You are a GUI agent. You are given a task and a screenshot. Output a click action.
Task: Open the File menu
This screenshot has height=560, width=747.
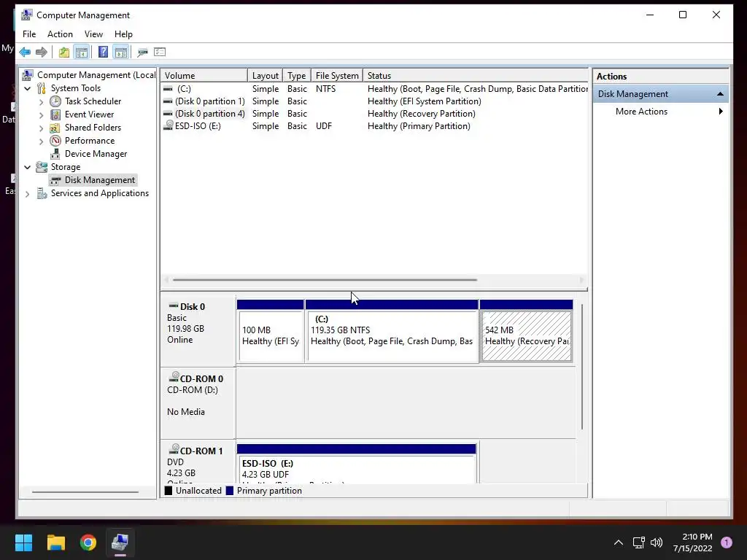tap(29, 34)
